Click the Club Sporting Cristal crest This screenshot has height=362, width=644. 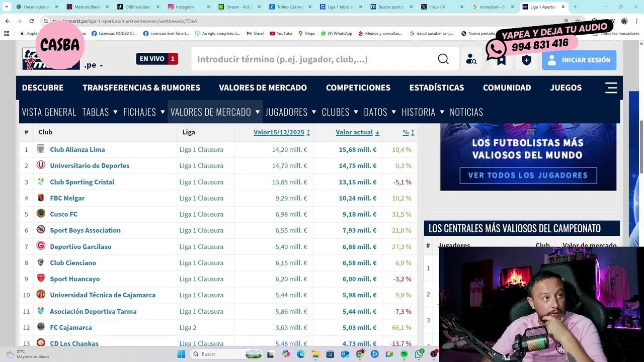click(x=41, y=182)
